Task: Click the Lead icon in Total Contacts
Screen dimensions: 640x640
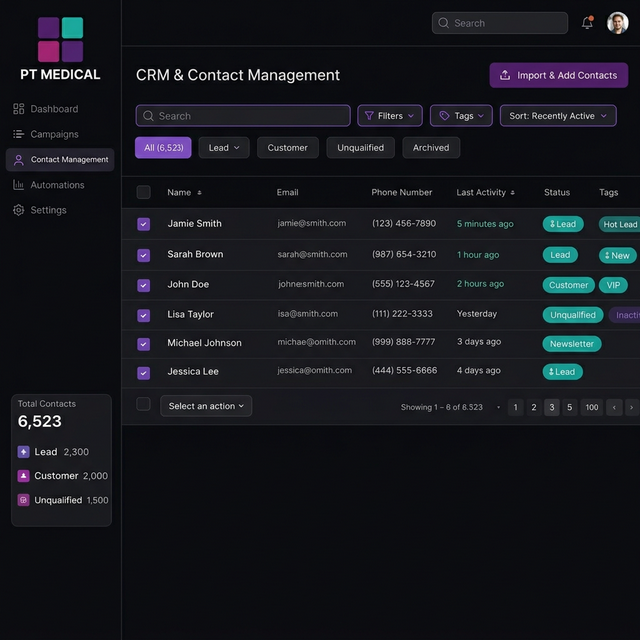Action: pos(23,452)
